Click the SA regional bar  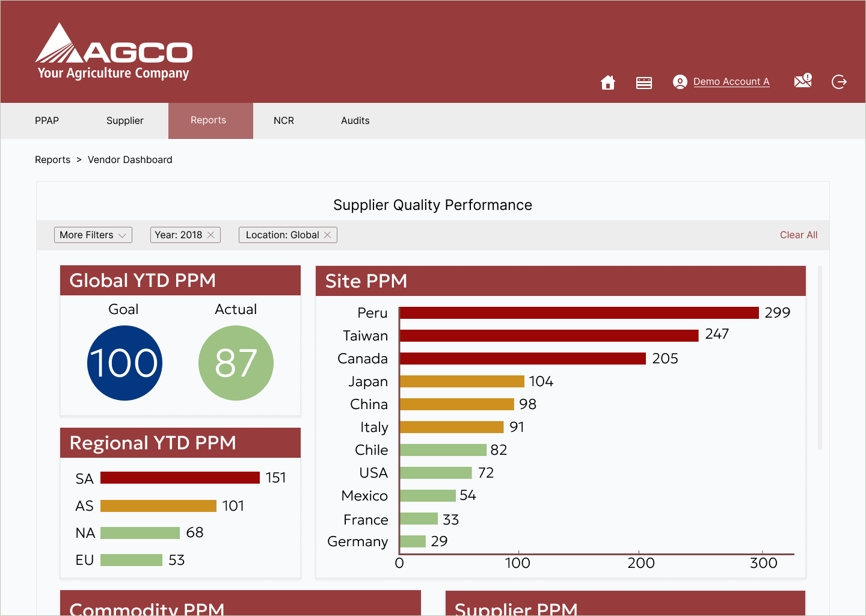180,478
